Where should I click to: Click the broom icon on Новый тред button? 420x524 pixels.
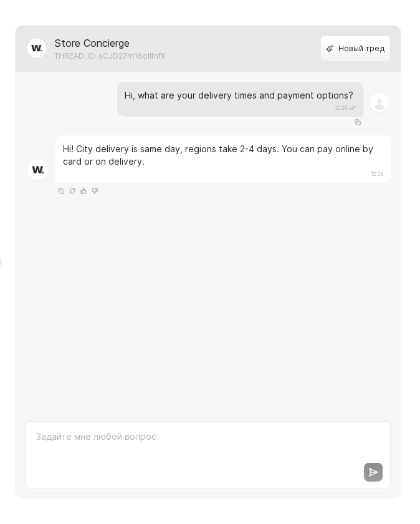pyautogui.click(x=330, y=49)
